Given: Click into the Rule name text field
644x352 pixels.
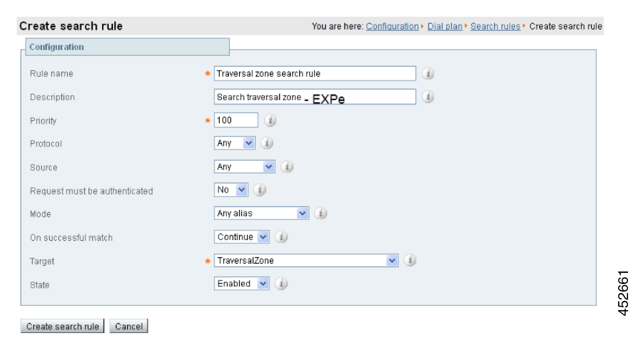Looking at the screenshot, I should click(315, 73).
